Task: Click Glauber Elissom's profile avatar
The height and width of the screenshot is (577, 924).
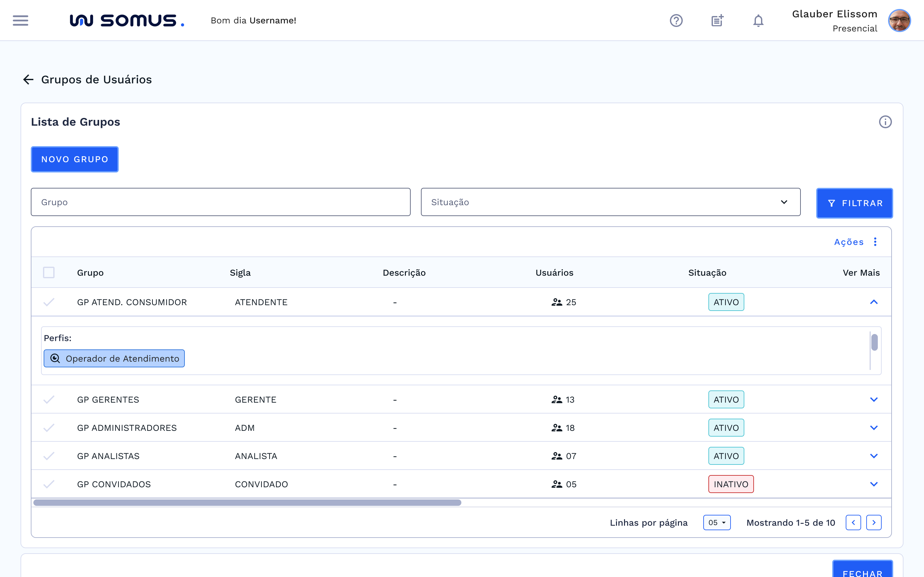Action: point(899,20)
